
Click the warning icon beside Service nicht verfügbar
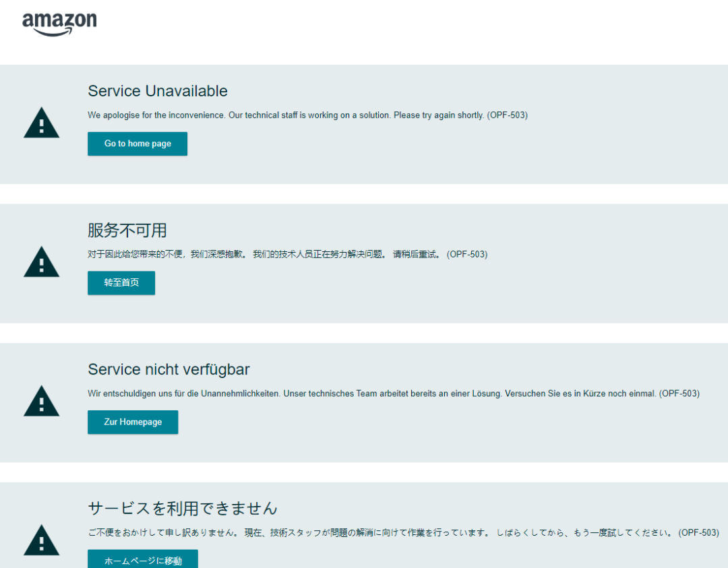[41, 401]
